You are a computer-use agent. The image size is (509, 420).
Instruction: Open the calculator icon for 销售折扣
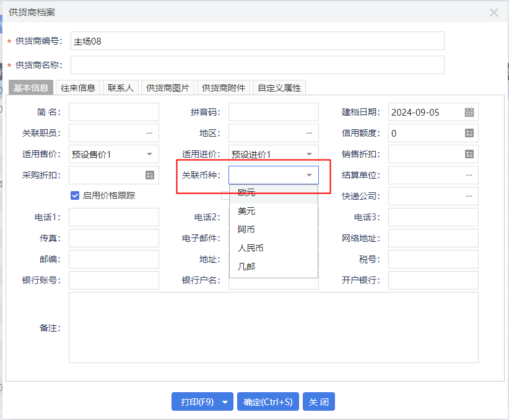coord(469,154)
